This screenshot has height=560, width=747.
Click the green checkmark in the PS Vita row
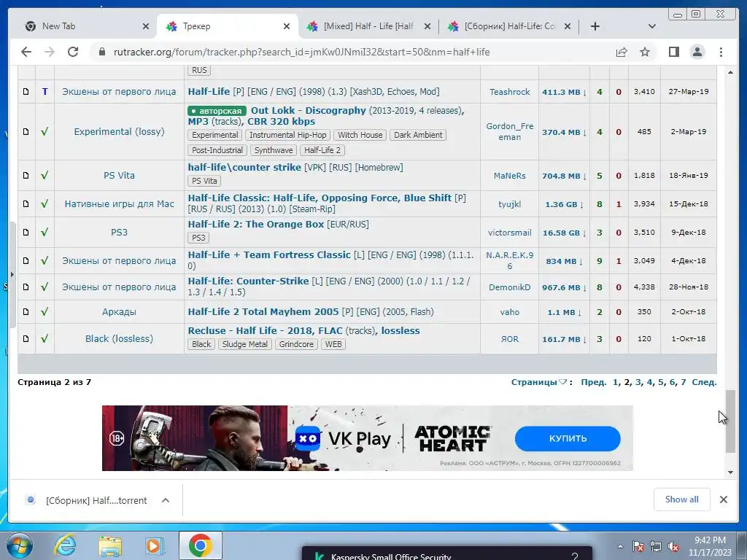pyautogui.click(x=44, y=175)
